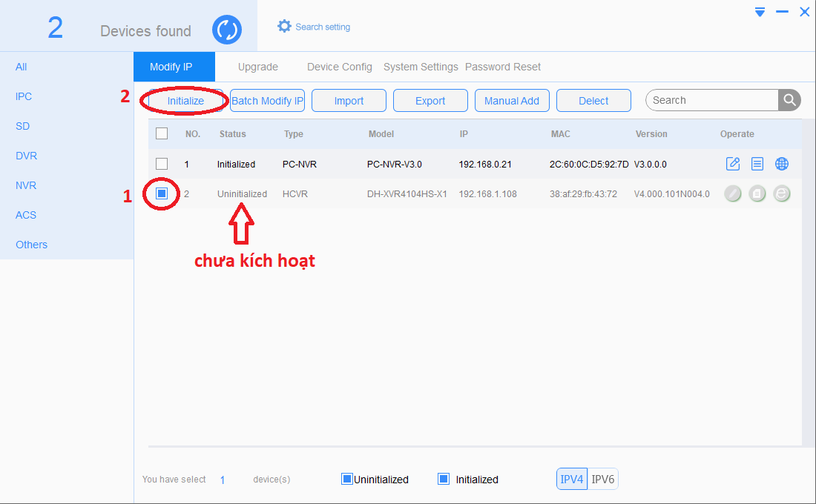Toggle the Uninitialized filter checkbox
Viewport: 816px width, 504px height.
point(346,479)
